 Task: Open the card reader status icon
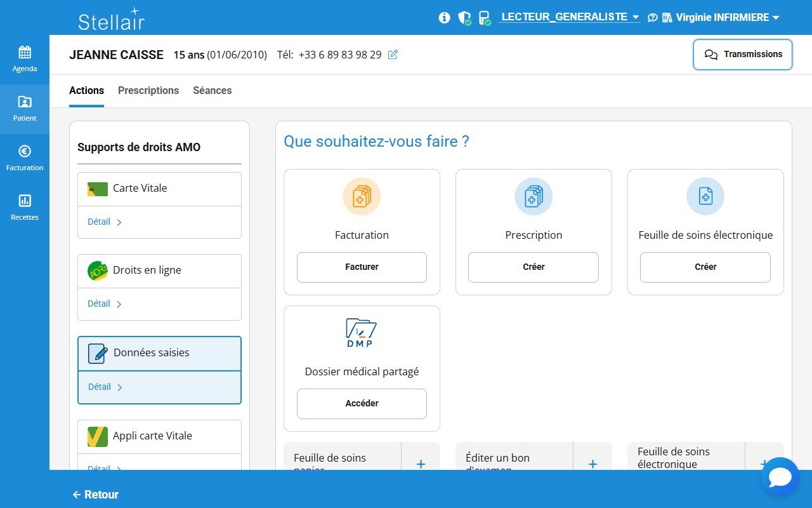coord(485,17)
